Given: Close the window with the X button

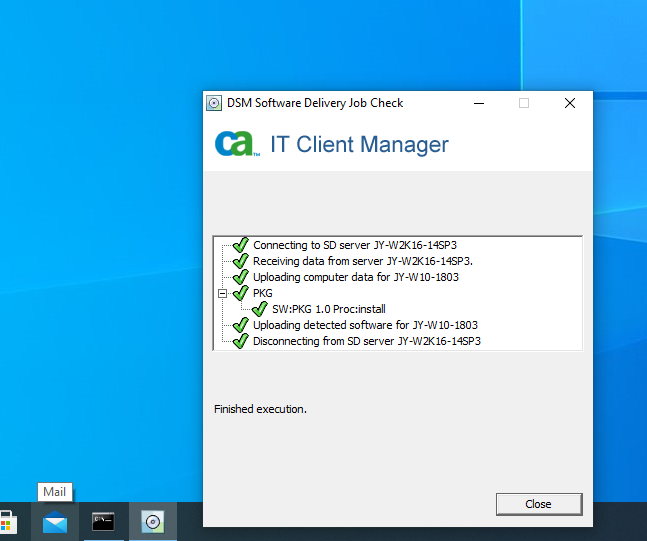Looking at the screenshot, I should tap(570, 103).
